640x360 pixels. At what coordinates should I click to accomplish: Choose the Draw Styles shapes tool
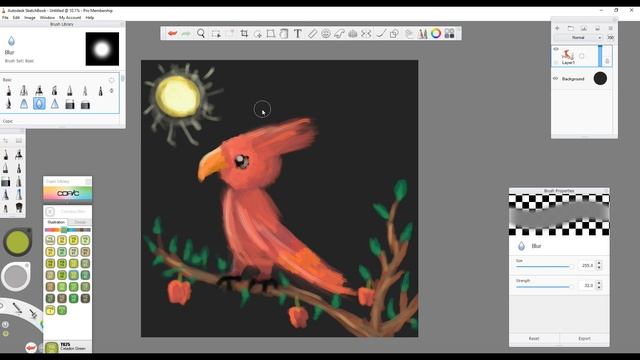pyautogui.click(x=394, y=33)
